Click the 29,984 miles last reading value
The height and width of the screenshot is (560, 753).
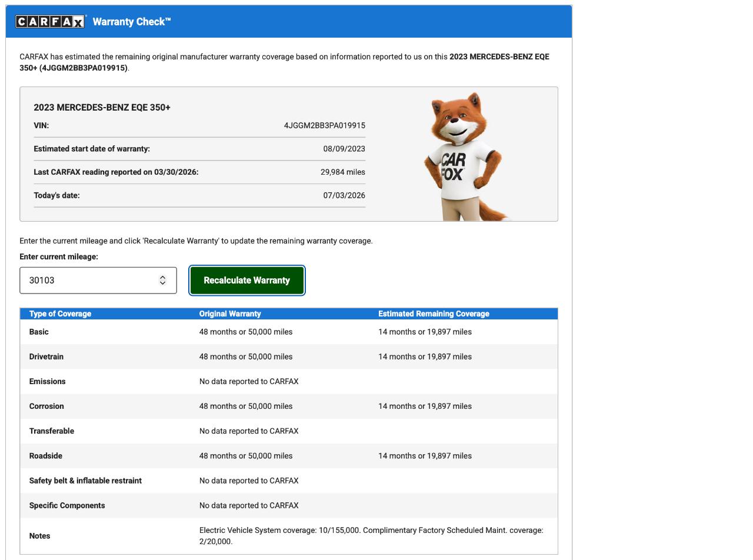point(343,172)
